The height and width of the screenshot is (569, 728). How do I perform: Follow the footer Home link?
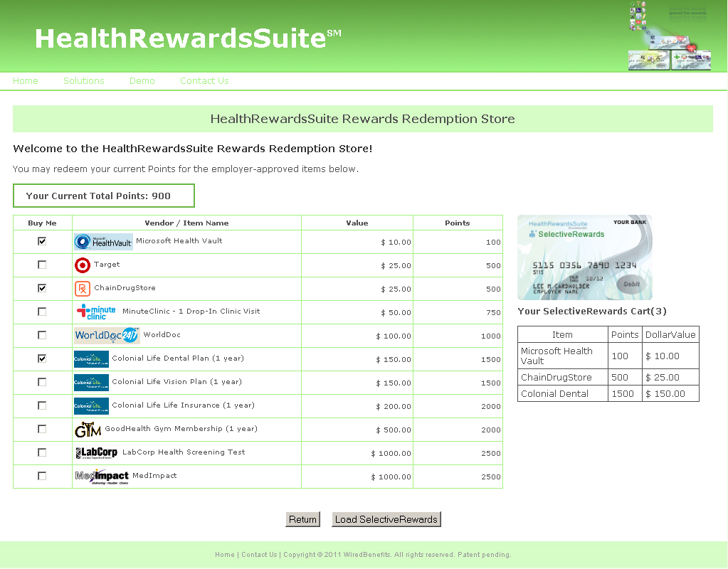pyautogui.click(x=225, y=555)
